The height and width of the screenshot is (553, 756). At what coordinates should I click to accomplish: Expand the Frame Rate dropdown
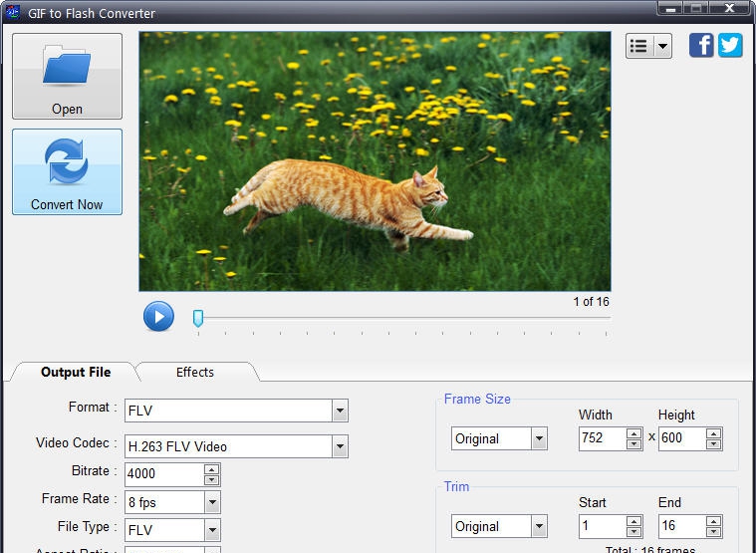pos(212,502)
